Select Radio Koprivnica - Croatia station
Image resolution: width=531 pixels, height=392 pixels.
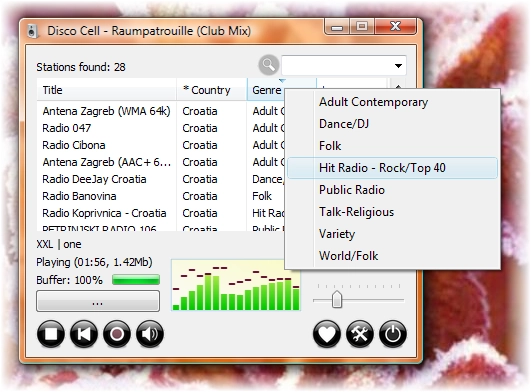click(x=104, y=213)
